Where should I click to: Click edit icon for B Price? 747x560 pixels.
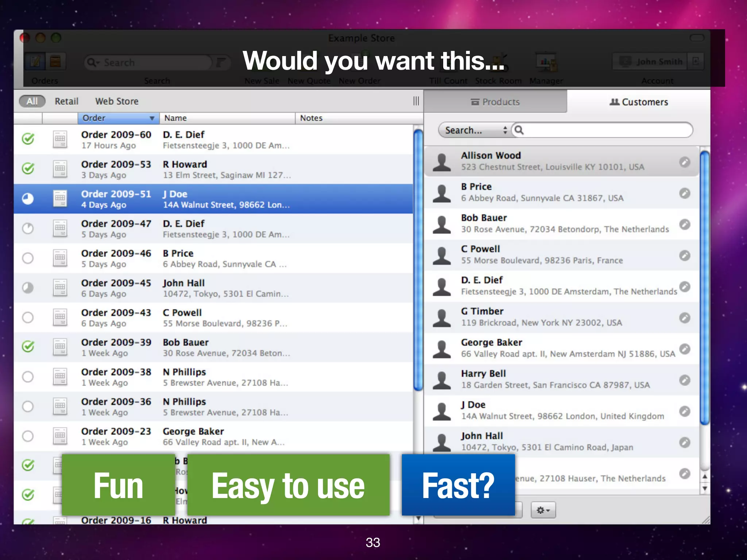tap(685, 193)
